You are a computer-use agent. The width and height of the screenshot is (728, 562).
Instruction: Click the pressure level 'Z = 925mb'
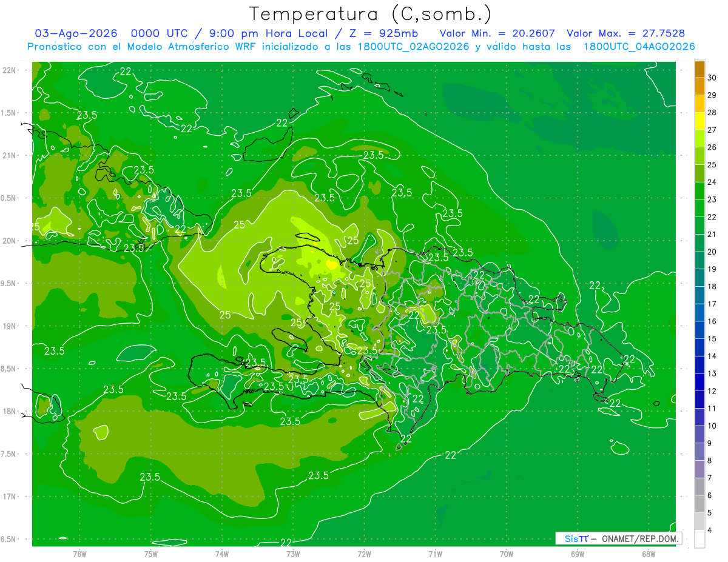[383, 34]
